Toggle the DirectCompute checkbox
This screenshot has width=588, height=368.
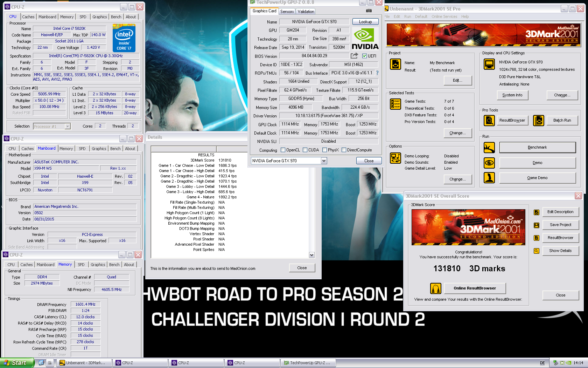tap(344, 150)
